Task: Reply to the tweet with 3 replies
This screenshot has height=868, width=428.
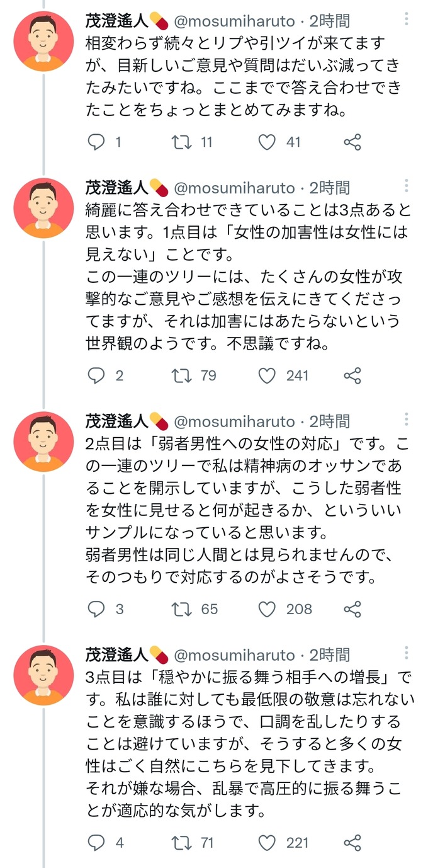Action: point(95,609)
